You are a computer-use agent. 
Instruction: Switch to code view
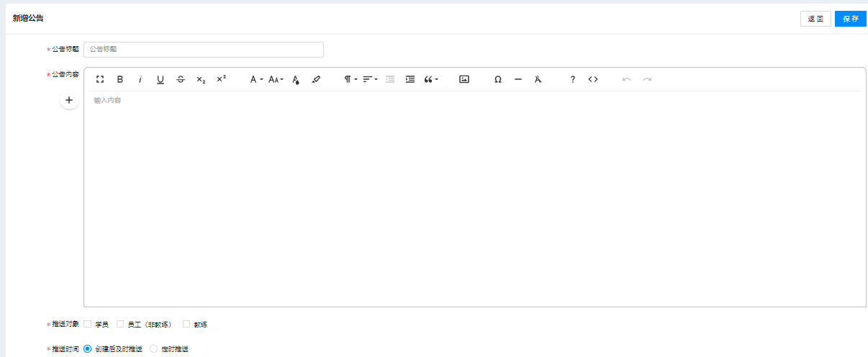click(593, 79)
